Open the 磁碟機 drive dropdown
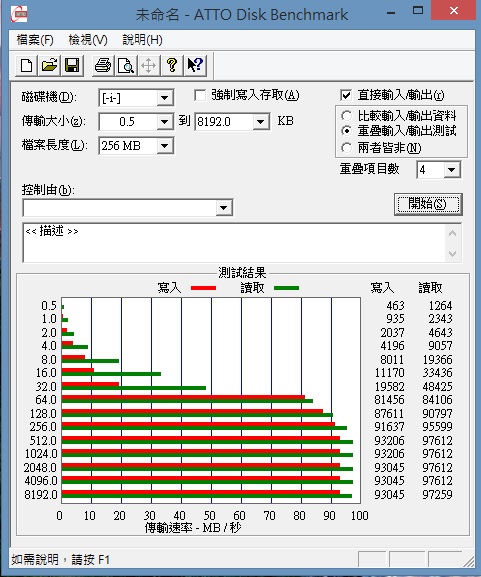This screenshot has width=481, height=577. (x=165, y=98)
